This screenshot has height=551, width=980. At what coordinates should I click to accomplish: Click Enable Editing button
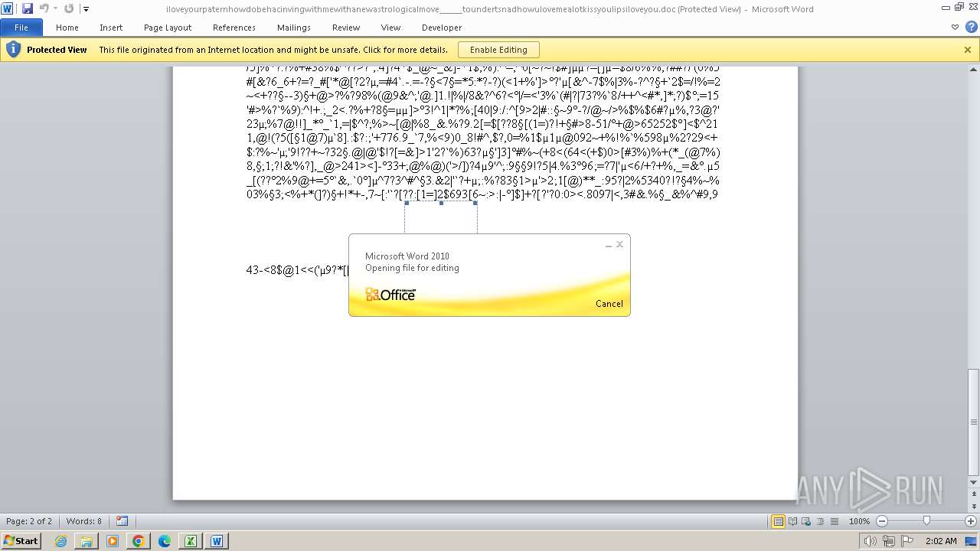pos(498,50)
